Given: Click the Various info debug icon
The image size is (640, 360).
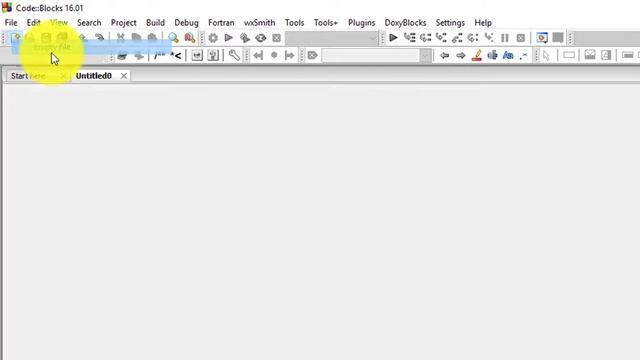Looking at the screenshot, I should pyautogui.click(x=558, y=38).
